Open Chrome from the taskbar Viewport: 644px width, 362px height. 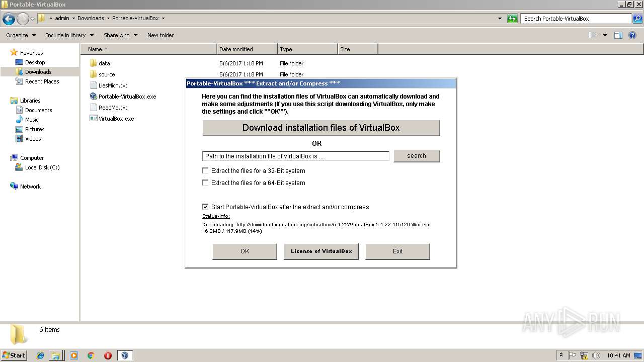(91, 355)
